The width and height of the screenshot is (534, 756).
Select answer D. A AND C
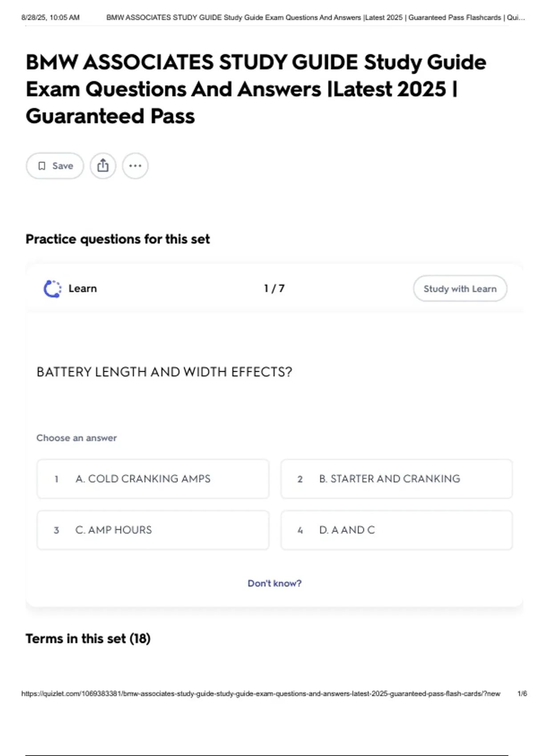(x=396, y=530)
